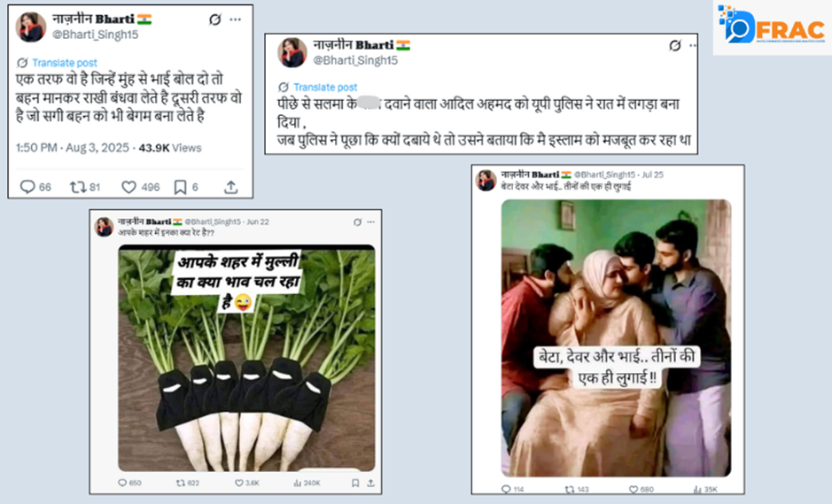832x504 pixels.
Task: Open the Jul 25 post image
Action: click(x=616, y=338)
